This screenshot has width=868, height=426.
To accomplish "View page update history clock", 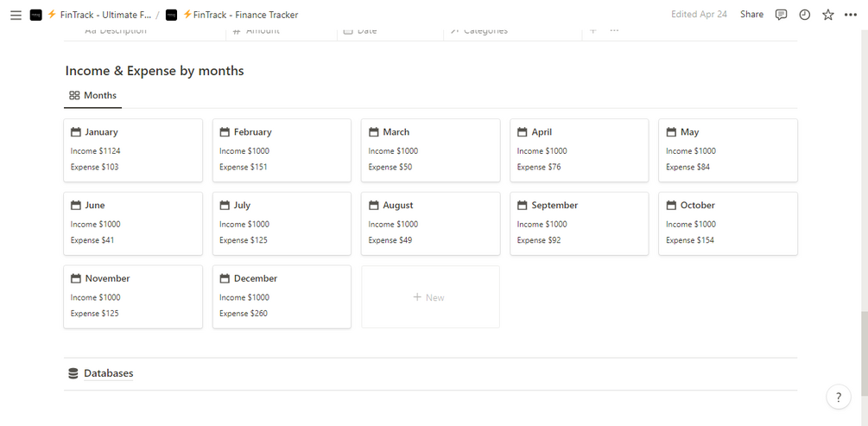I will click(805, 15).
